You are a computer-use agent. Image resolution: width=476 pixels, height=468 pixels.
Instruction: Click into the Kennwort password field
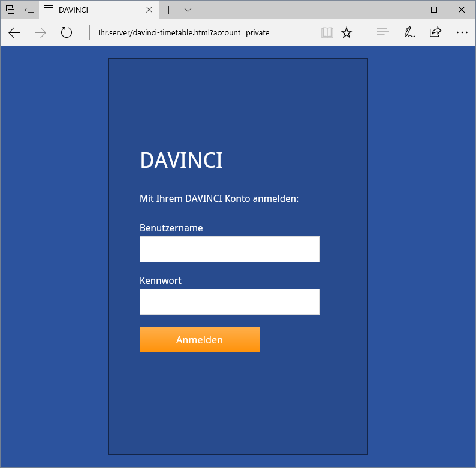point(229,301)
